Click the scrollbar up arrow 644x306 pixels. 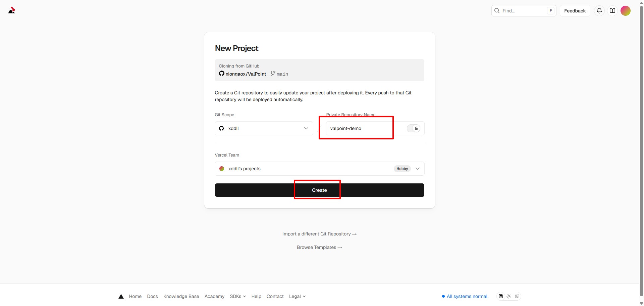(x=641, y=2)
